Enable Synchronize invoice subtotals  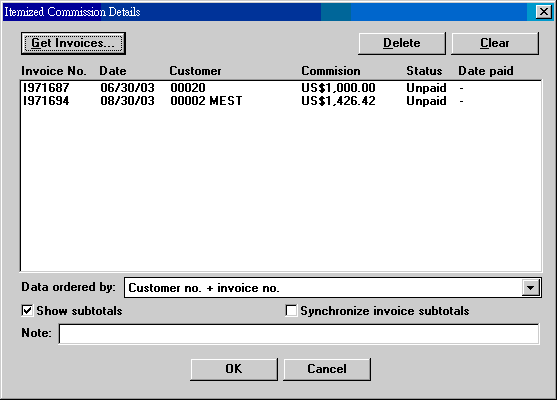(291, 311)
